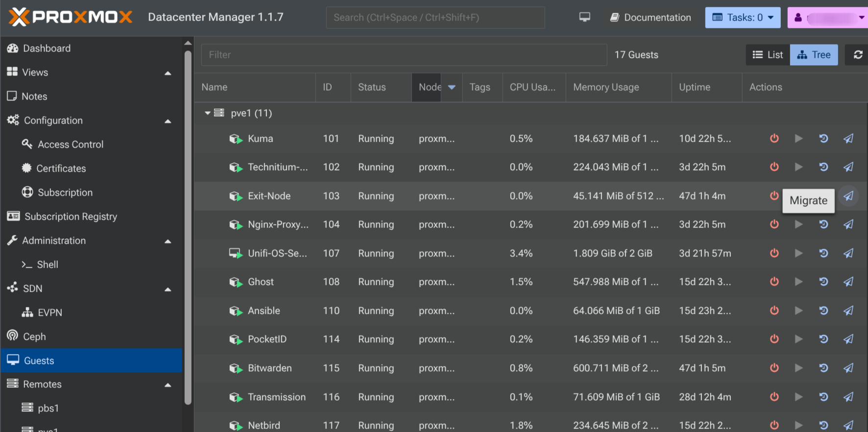Open the user account menu
Screen dimensions: 868x432
tap(827, 18)
